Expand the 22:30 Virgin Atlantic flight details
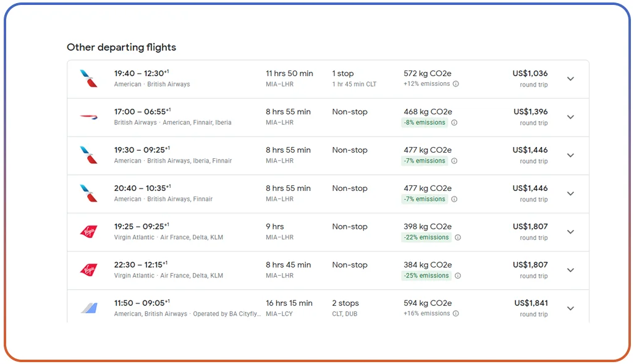 click(x=570, y=270)
